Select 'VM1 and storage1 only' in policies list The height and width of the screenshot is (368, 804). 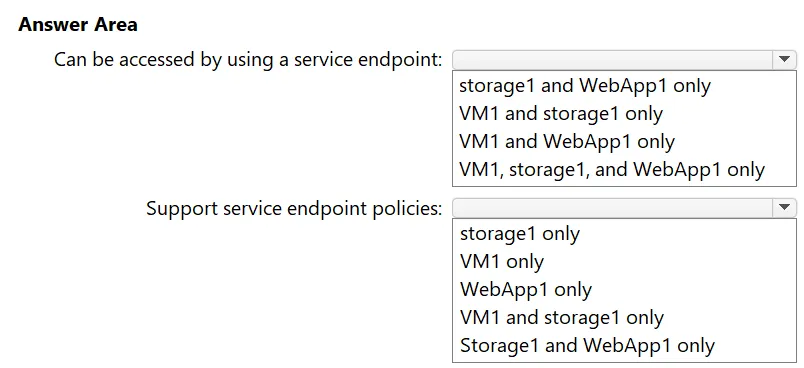point(561,318)
